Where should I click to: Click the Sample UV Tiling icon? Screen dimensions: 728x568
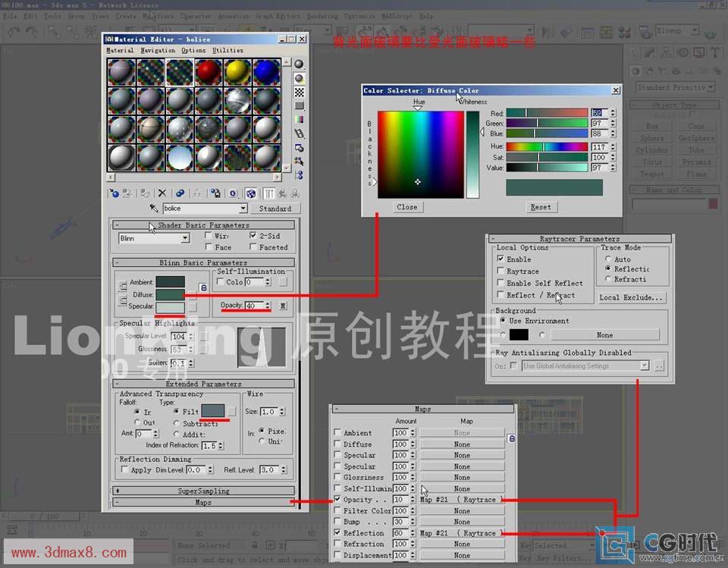click(x=300, y=106)
